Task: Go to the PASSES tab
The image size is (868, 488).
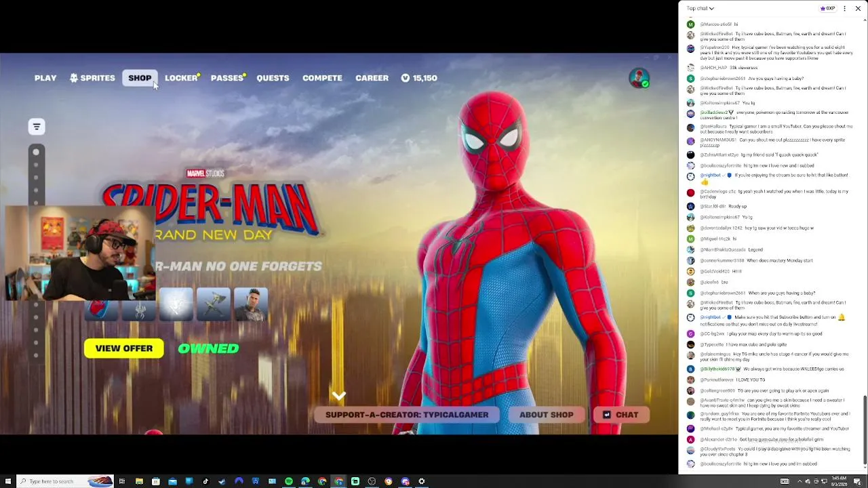Action: [227, 78]
